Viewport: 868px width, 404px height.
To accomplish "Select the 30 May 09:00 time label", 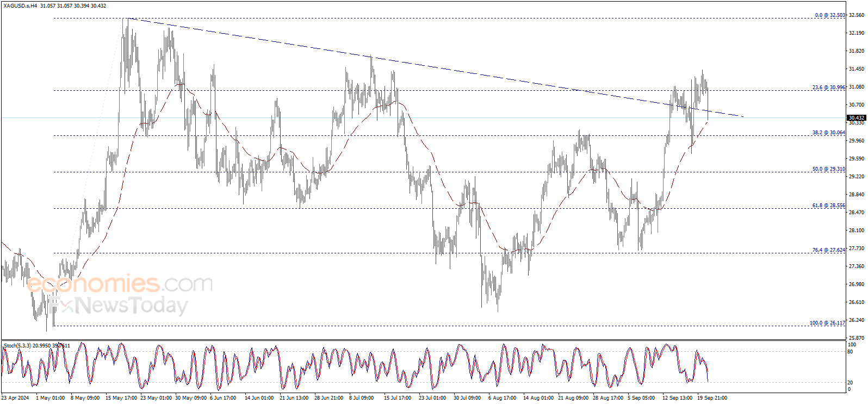I will (x=191, y=398).
